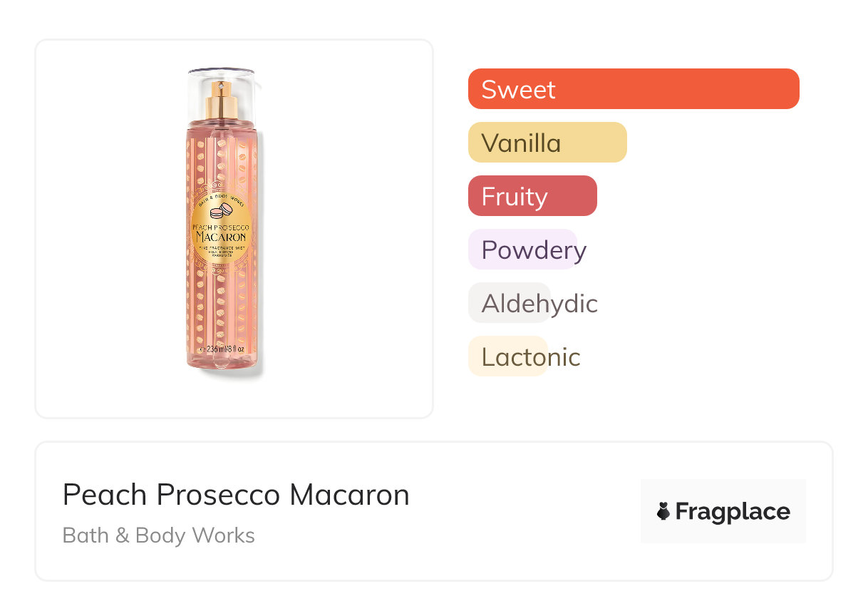The width and height of the screenshot is (868, 616).
Task: Click the round gold label on bottle
Action: (x=221, y=231)
